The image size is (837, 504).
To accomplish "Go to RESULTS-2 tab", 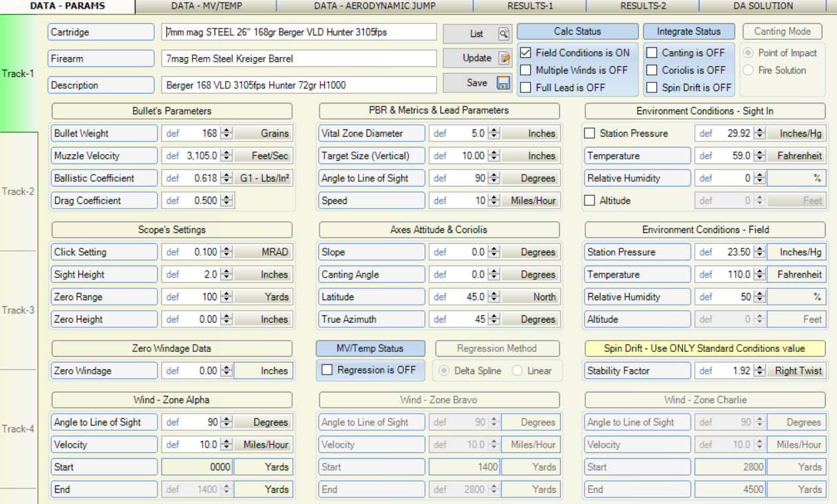I will click(x=642, y=6).
